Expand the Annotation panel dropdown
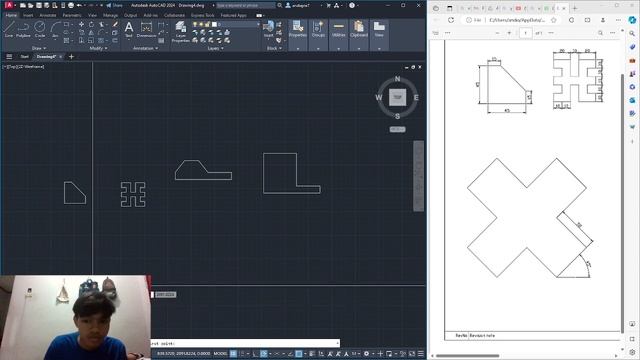Screen dimensions: 640x360 (146, 48)
